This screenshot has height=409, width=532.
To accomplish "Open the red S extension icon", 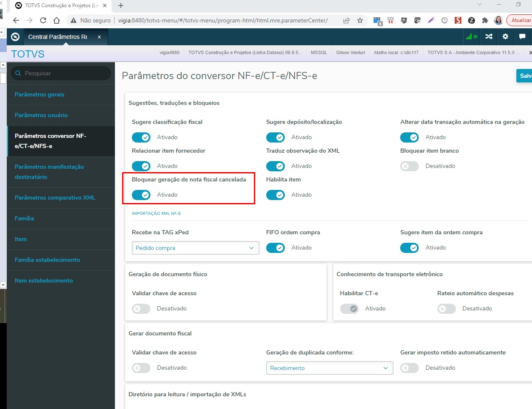I will pos(458,20).
